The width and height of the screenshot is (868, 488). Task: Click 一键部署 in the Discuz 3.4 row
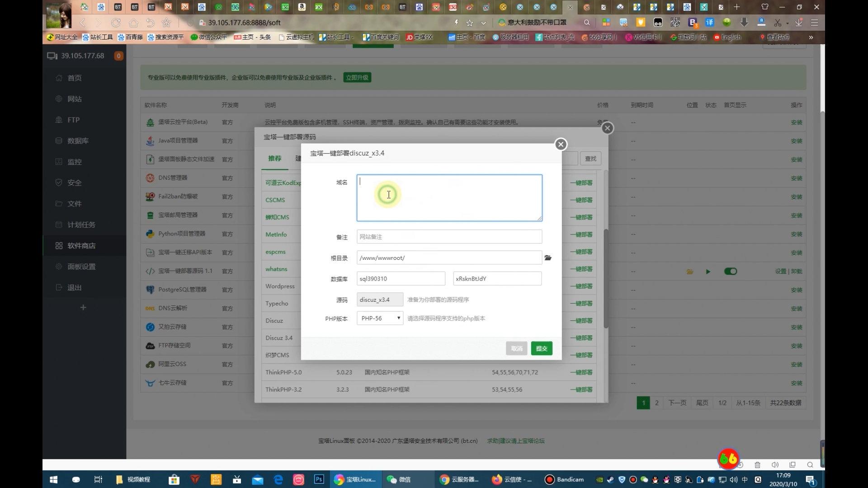click(581, 338)
